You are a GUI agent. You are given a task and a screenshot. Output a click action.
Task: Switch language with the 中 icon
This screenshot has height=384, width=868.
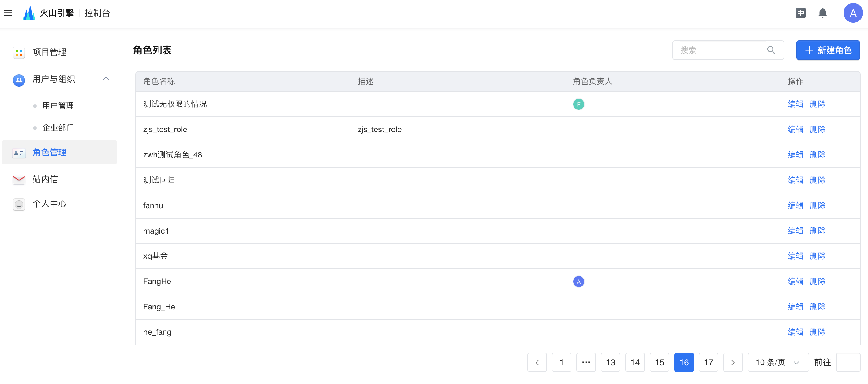coord(801,13)
